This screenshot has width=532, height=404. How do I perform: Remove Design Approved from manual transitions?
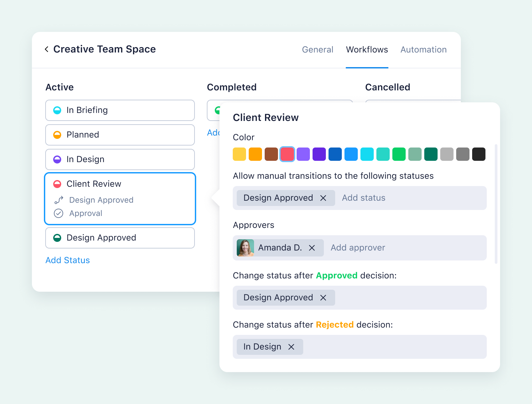pos(323,198)
